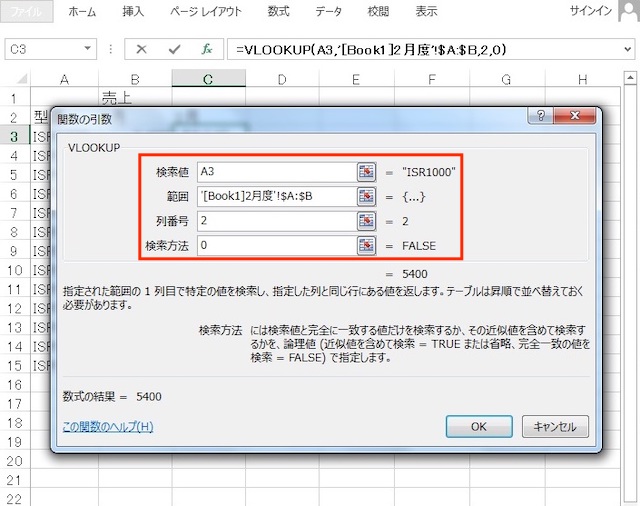Viewport: 640px width, 506px height.
Task: Click the vertical scrollbar up arrow
Action: [x=630, y=78]
